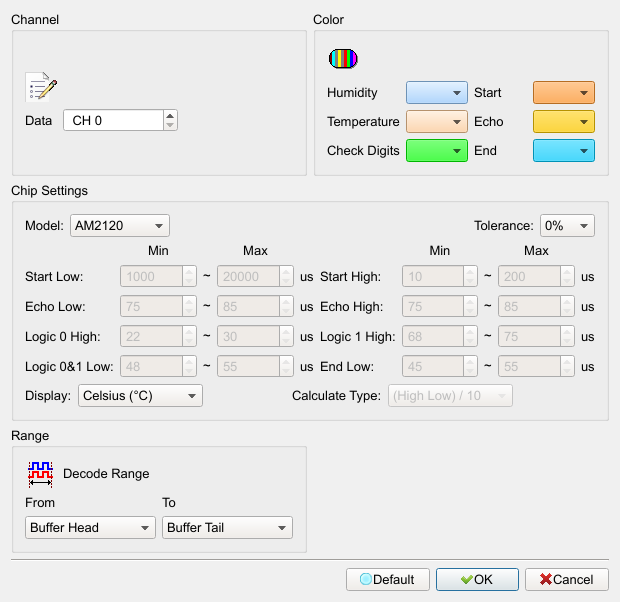Click the rainbow color palette icon
The width and height of the screenshot is (620, 602).
[x=343, y=59]
